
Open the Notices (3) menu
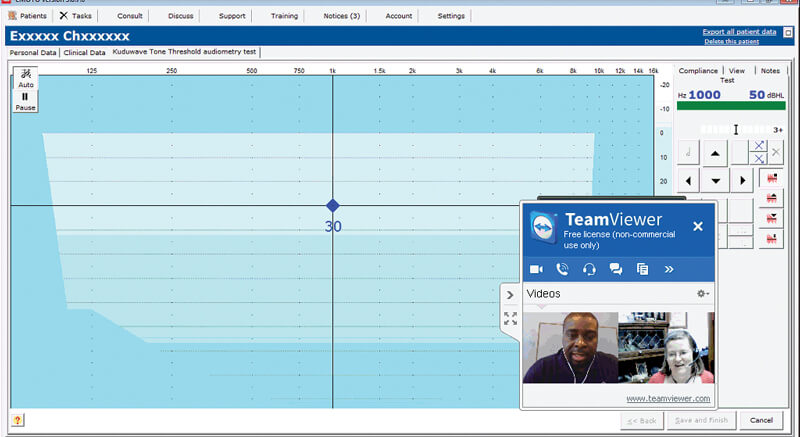(342, 16)
